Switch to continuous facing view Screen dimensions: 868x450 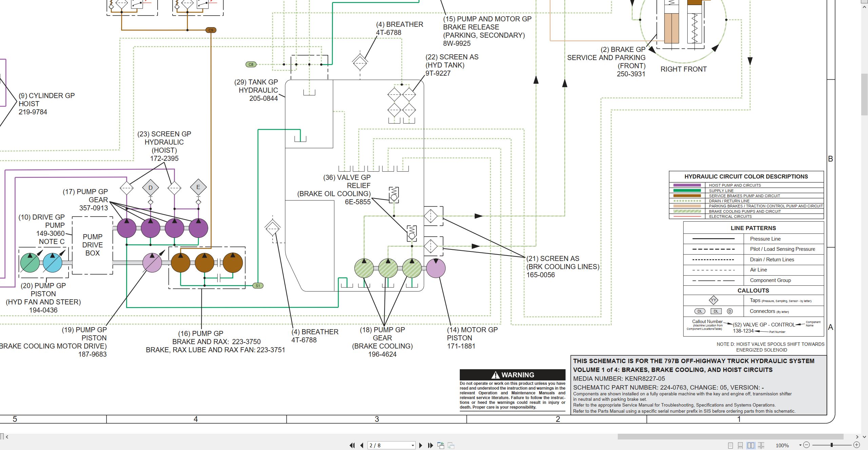pos(761,445)
